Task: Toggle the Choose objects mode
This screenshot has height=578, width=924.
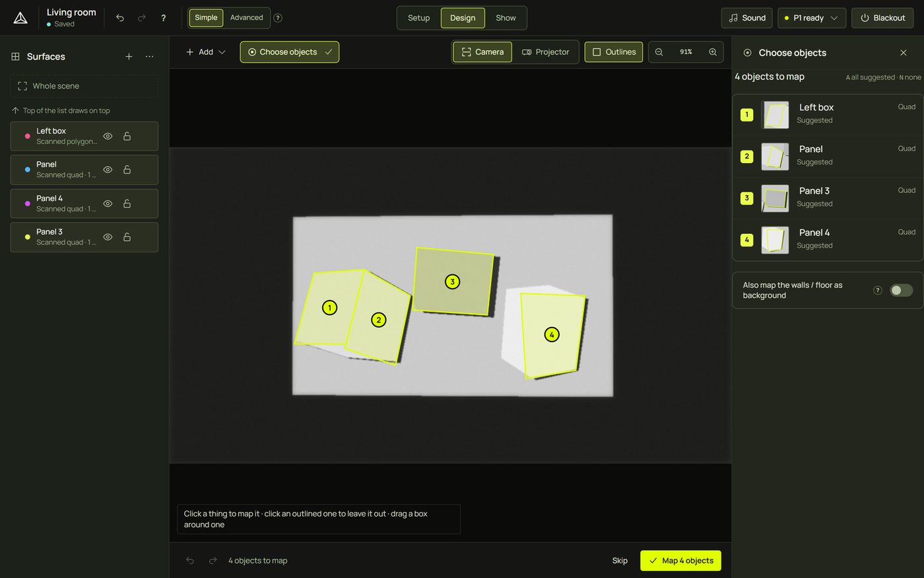Action: 290,52
